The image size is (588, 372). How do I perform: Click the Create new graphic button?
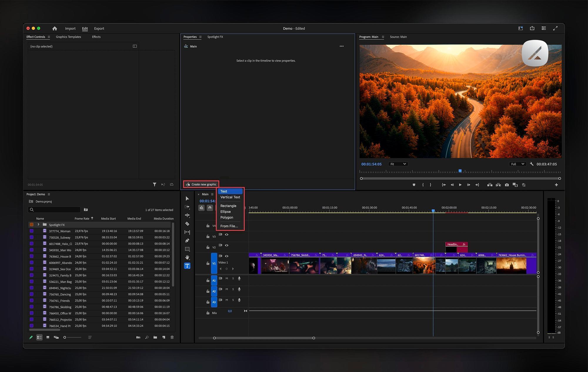coord(201,185)
